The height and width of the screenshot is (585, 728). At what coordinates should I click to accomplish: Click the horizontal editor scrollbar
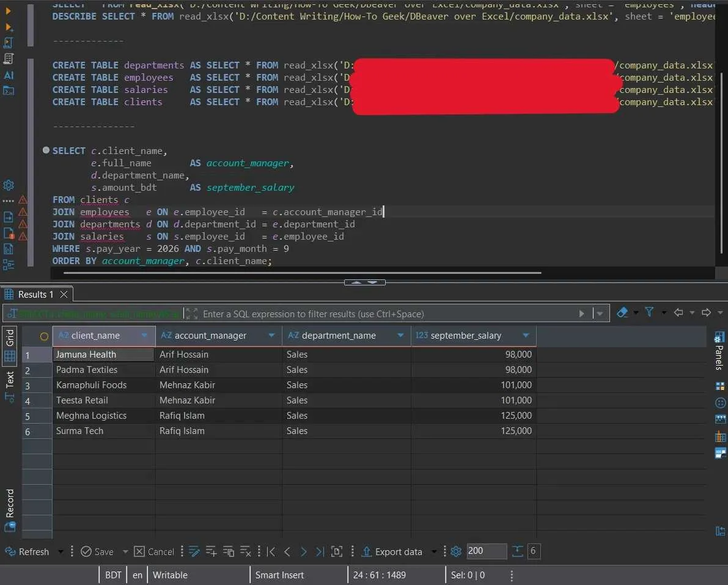point(302,273)
